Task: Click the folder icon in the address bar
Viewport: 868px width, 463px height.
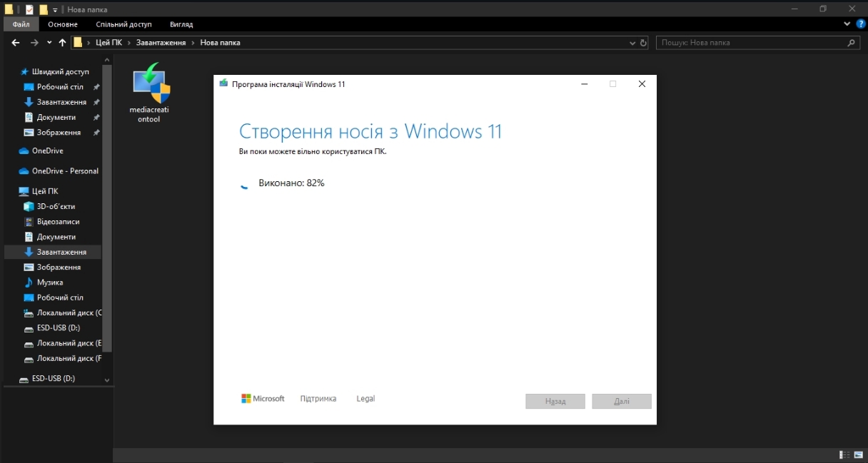Action: pos(78,42)
